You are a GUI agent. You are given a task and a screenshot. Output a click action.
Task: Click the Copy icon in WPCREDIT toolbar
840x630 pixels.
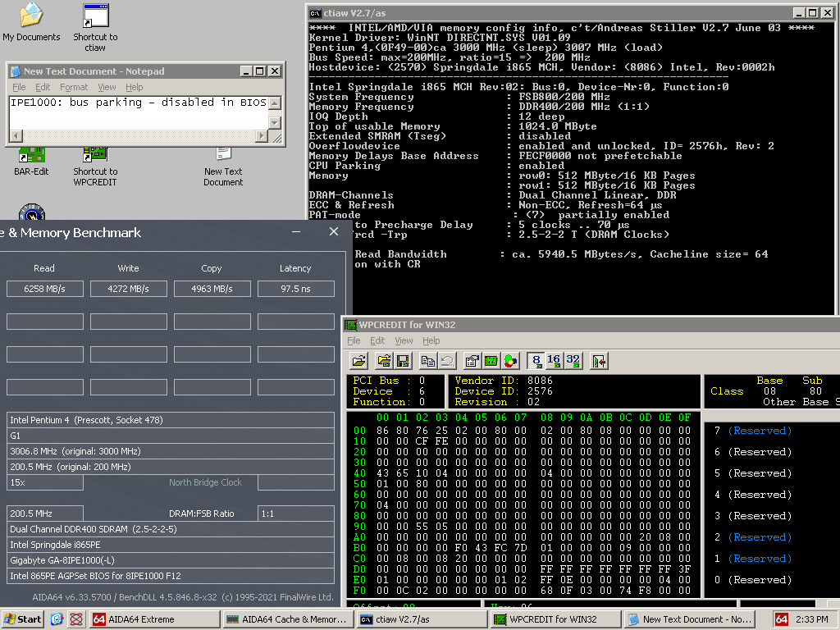[427, 361]
